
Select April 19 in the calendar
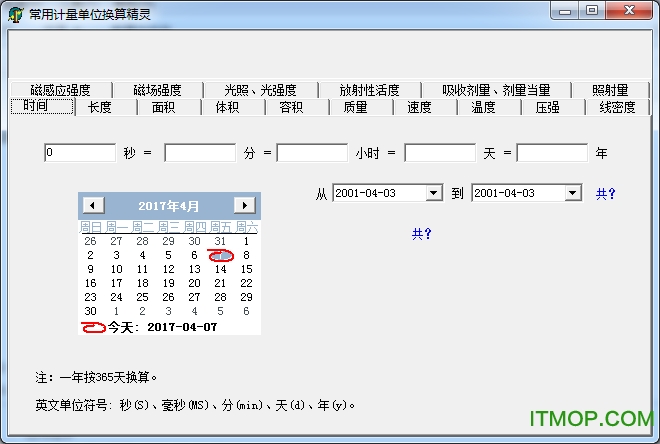[x=168, y=283]
